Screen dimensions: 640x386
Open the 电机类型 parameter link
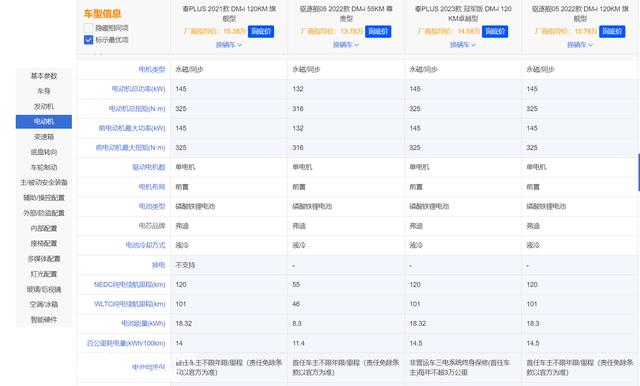click(x=152, y=69)
